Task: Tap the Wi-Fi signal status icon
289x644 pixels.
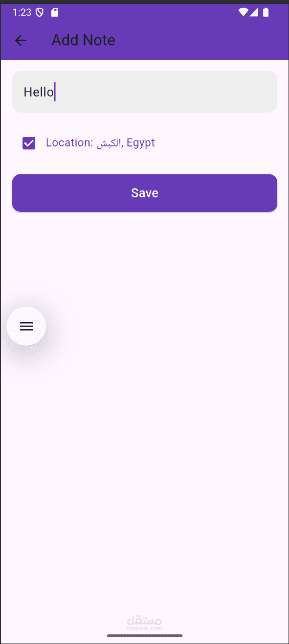Action: (x=243, y=12)
